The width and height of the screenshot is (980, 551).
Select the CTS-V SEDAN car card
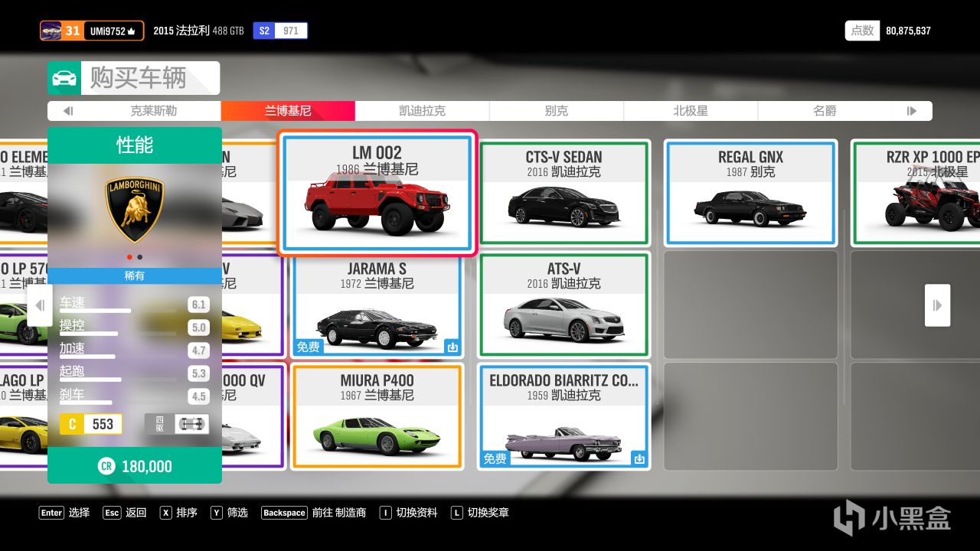tap(564, 193)
